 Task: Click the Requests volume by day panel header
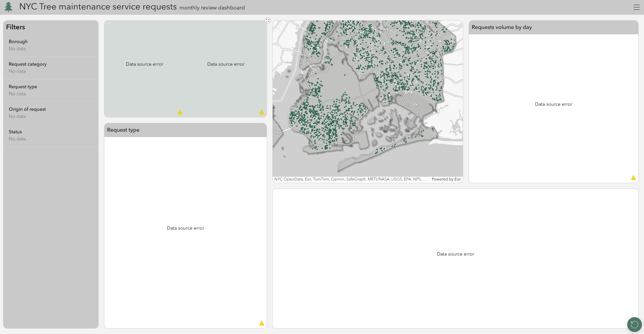click(x=502, y=27)
